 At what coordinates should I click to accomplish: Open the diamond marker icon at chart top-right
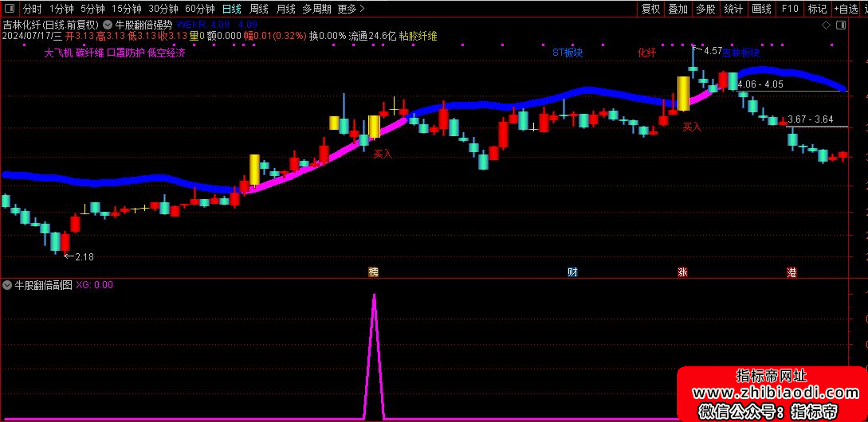click(826, 25)
